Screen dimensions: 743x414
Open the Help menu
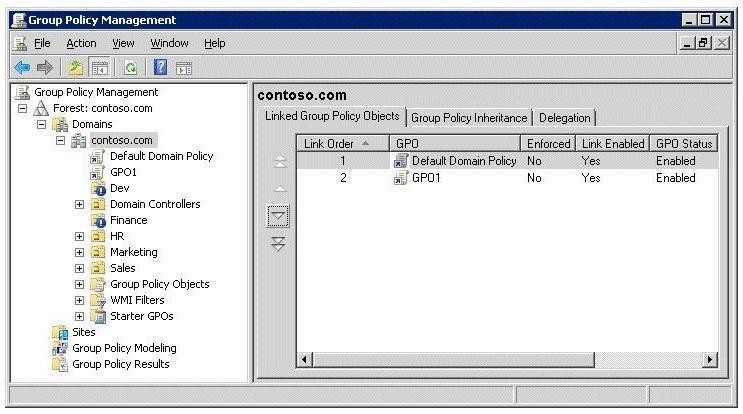(215, 43)
